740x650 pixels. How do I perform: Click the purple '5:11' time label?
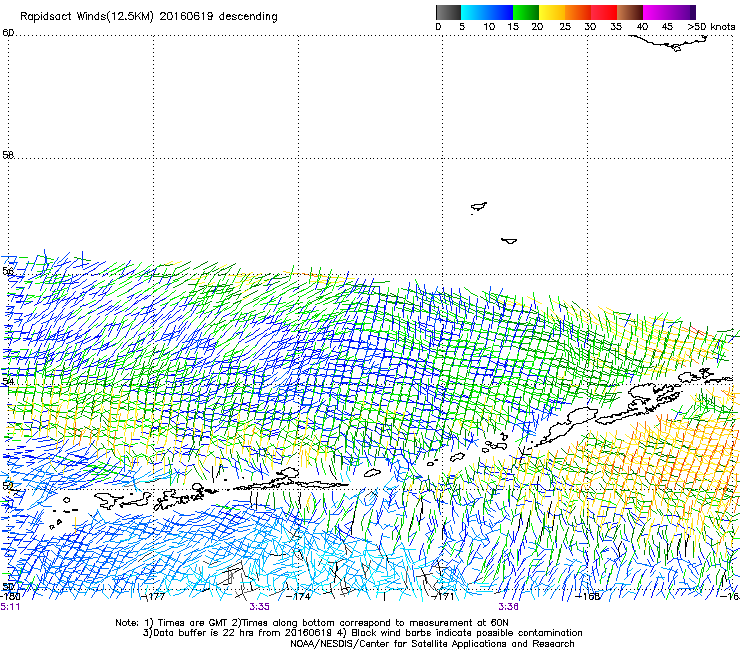click(x=10, y=607)
